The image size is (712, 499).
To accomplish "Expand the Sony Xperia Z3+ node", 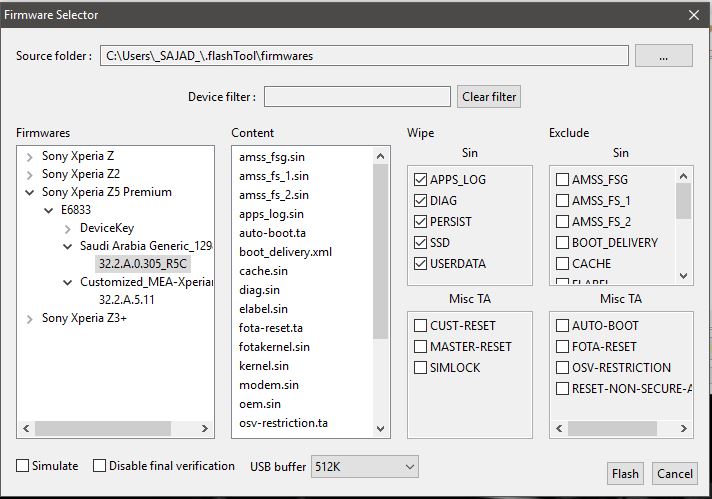I will [30, 319].
